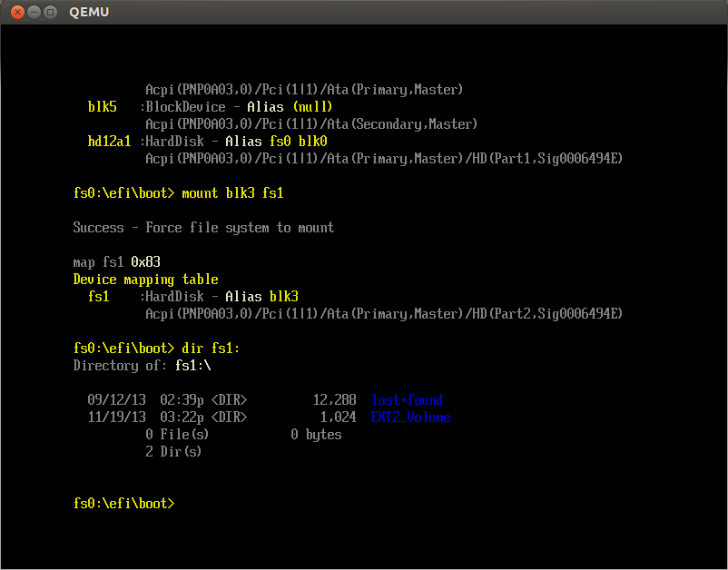Image resolution: width=728 pixels, height=570 pixels.
Task: Click the 'Success - Force file system' message
Action: pos(203,228)
